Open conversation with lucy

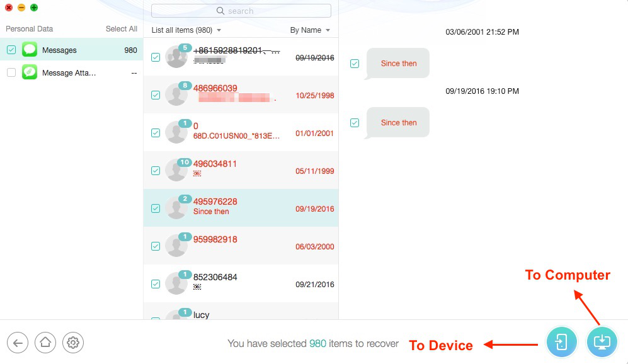pyautogui.click(x=241, y=312)
